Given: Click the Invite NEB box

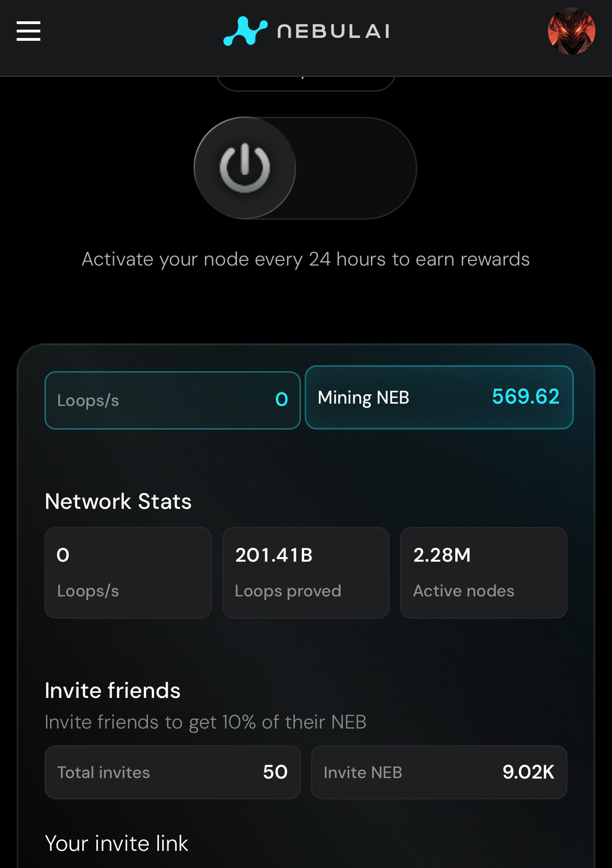Looking at the screenshot, I should 439,772.
